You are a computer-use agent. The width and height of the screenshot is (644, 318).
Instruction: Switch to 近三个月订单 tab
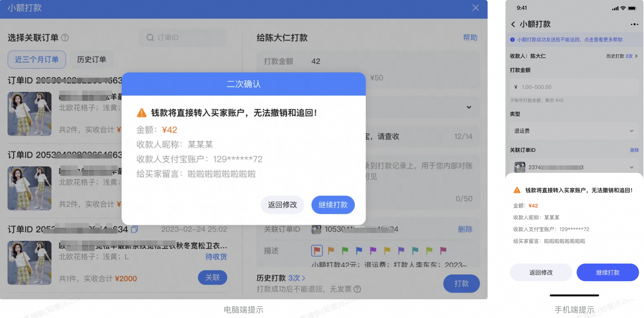(x=37, y=60)
